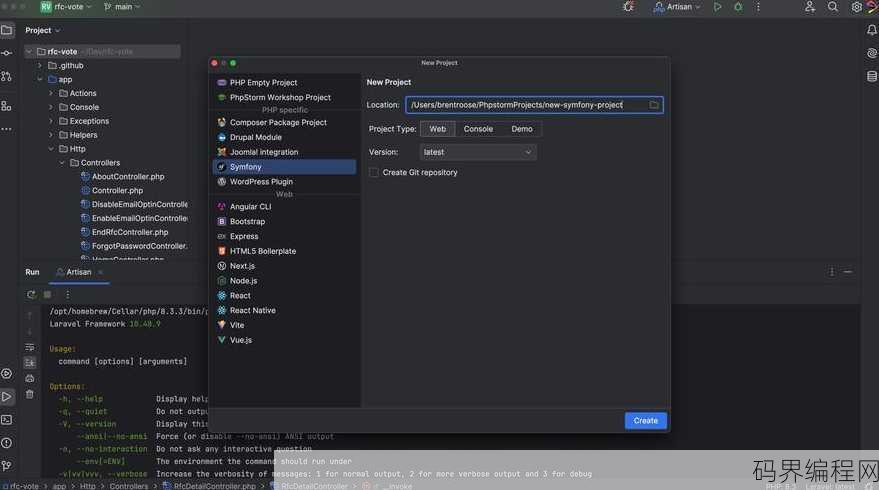Select the Helpers folder
This screenshot has width=879, height=490.
(x=83, y=135)
